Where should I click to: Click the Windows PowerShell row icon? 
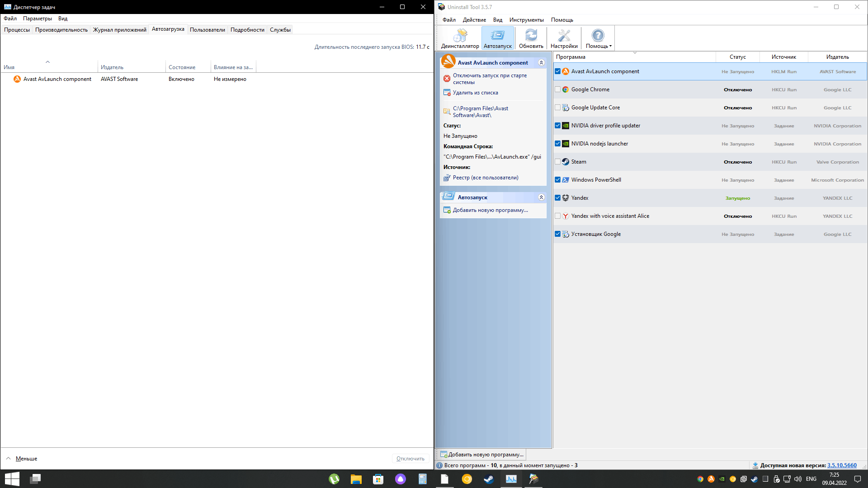(566, 180)
